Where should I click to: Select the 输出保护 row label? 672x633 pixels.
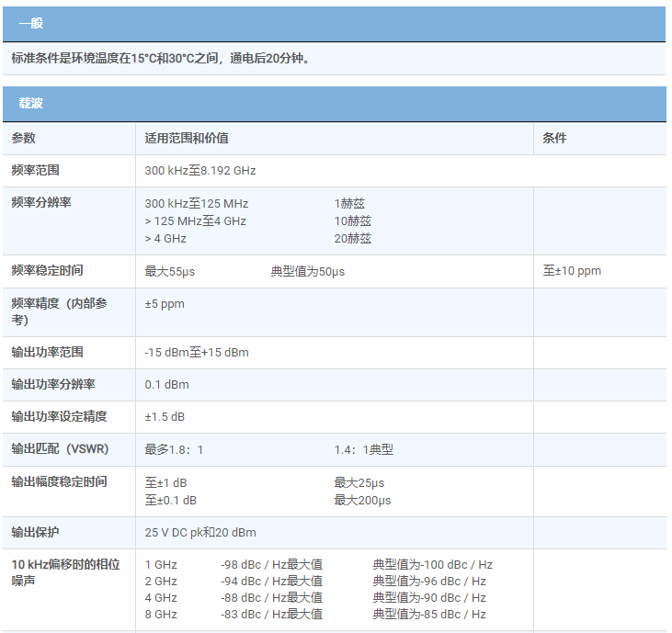pyautogui.click(x=35, y=532)
